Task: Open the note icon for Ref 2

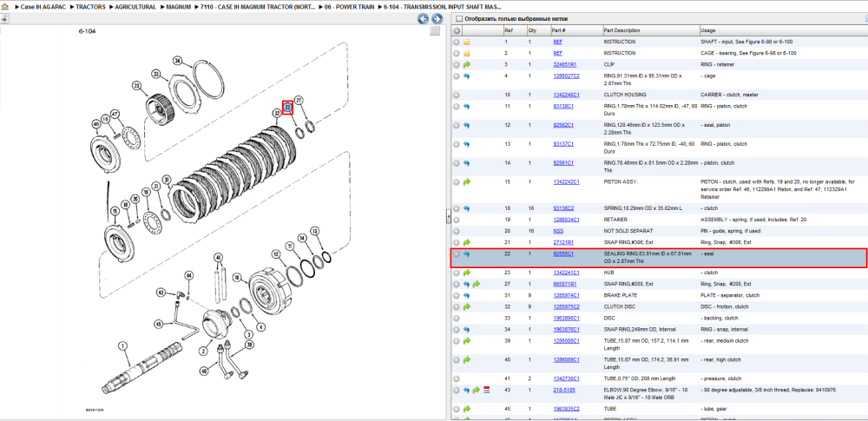Action: [x=467, y=54]
